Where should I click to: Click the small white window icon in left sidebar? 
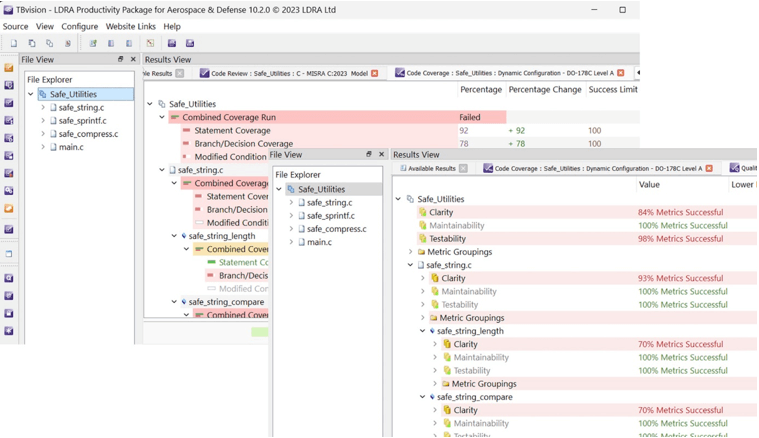tap(9, 254)
